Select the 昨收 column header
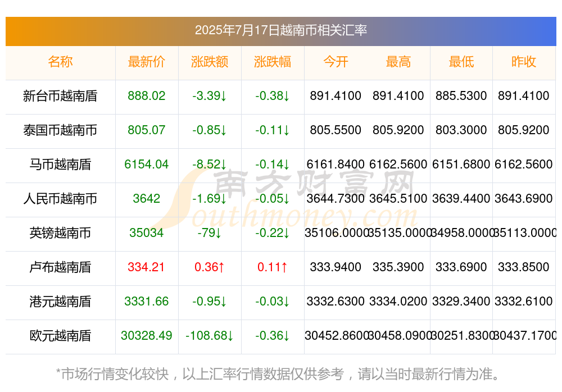Screen dimensions: 562x392 524,62
